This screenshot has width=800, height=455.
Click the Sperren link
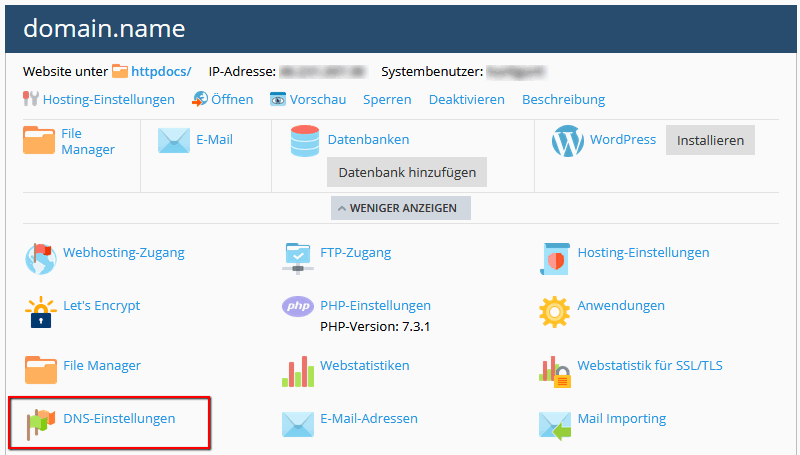[387, 99]
